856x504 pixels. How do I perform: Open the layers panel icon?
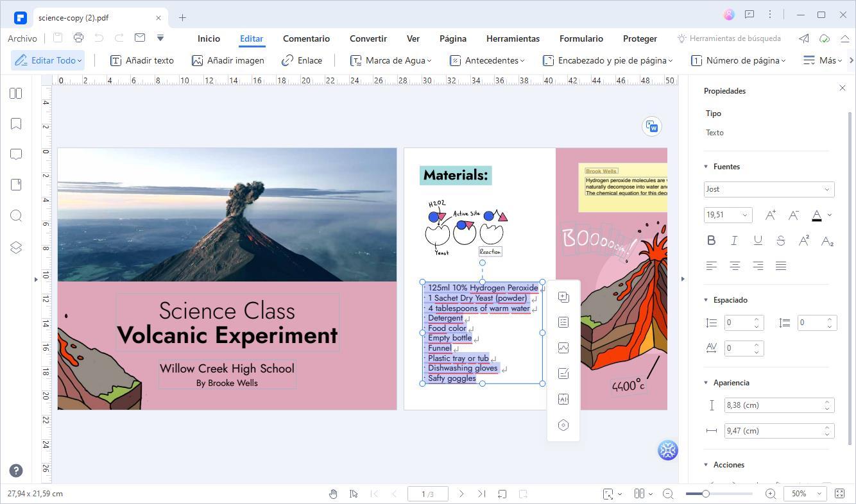(x=16, y=248)
